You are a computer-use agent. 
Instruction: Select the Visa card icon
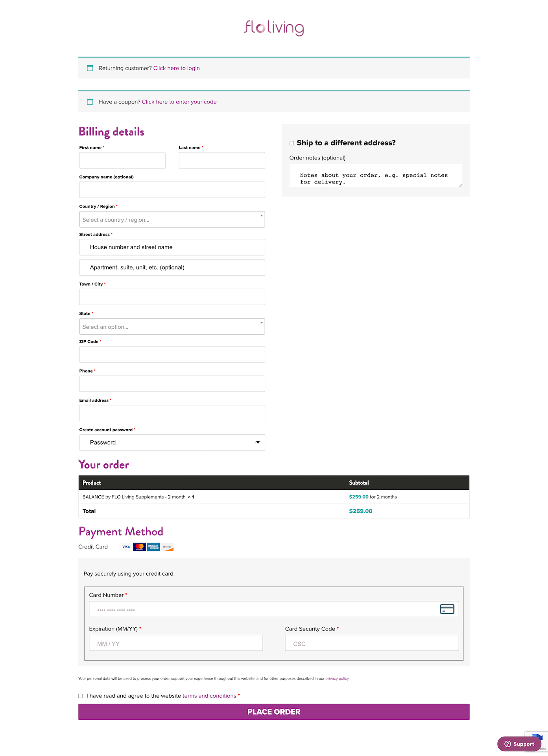(126, 547)
